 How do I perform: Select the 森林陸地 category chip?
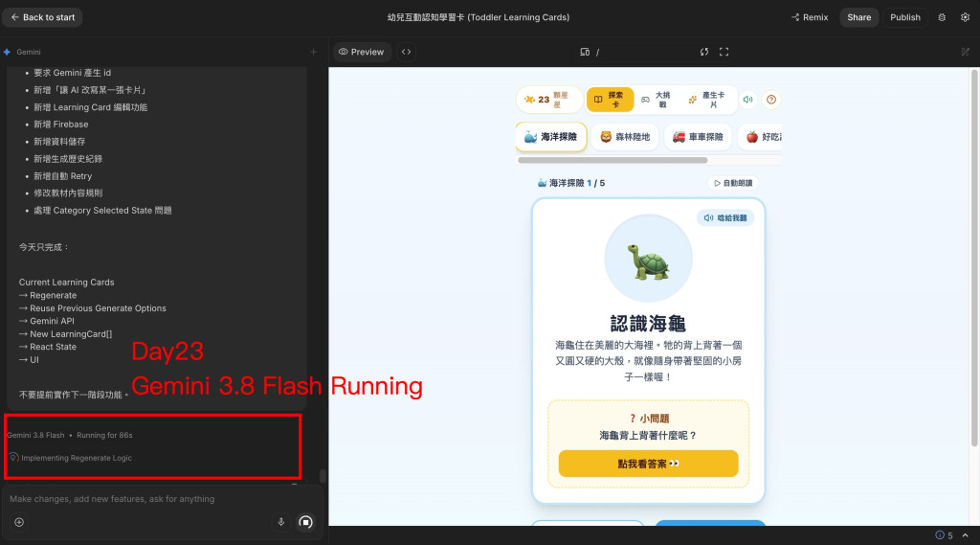[625, 137]
